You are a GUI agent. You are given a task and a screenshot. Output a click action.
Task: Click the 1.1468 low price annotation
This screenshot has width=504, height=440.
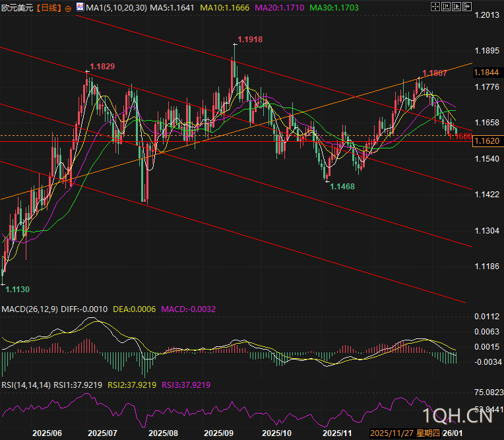pyautogui.click(x=342, y=187)
